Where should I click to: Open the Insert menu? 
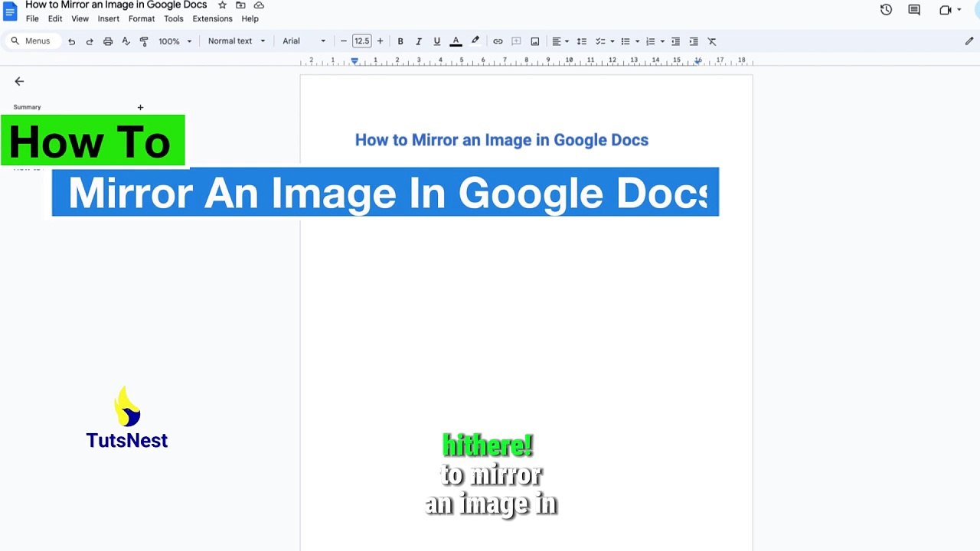point(108,19)
